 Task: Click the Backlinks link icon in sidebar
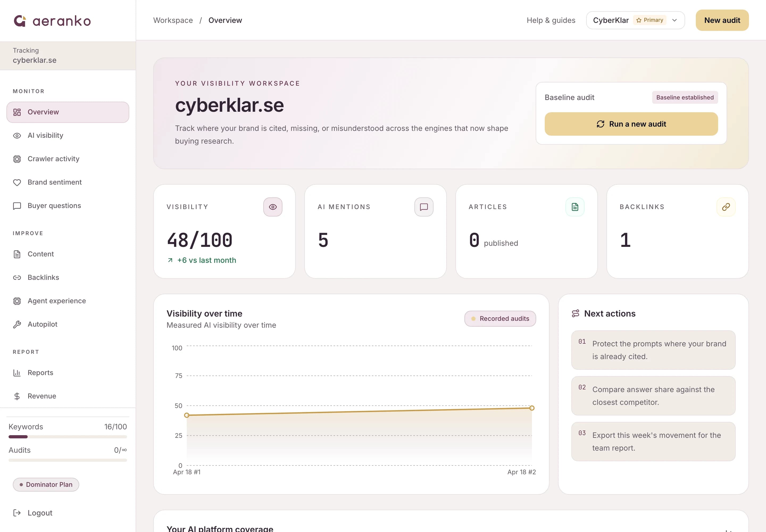pos(17,278)
